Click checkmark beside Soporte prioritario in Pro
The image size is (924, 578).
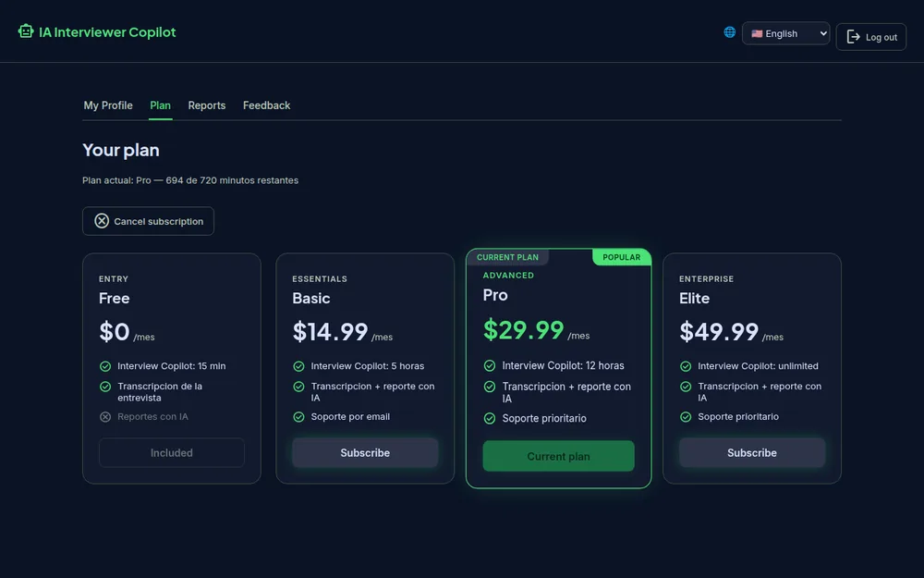[x=490, y=419]
